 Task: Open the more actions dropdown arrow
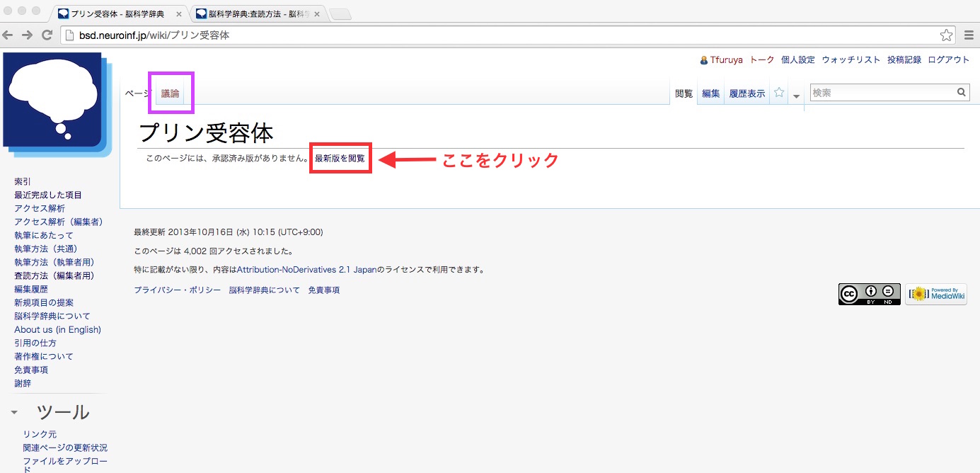pyautogui.click(x=797, y=96)
